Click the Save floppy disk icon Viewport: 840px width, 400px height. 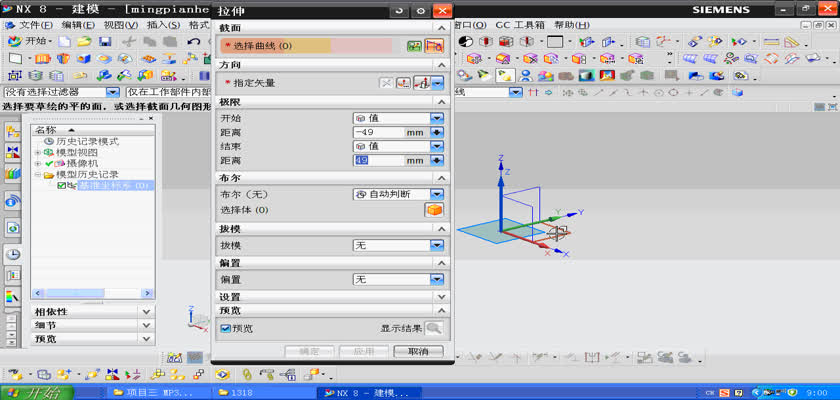[104, 41]
